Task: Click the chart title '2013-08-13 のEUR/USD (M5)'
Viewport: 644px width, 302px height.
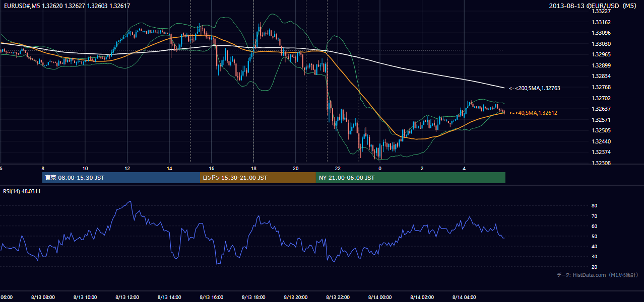Action: point(593,6)
